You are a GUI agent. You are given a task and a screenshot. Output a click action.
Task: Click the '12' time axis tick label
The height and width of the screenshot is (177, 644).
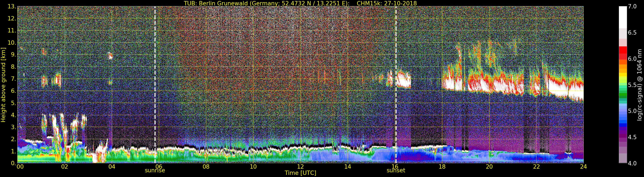[300, 167]
